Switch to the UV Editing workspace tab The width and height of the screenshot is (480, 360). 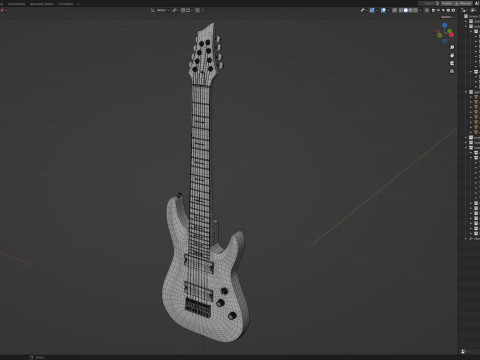click(x=65, y=4)
